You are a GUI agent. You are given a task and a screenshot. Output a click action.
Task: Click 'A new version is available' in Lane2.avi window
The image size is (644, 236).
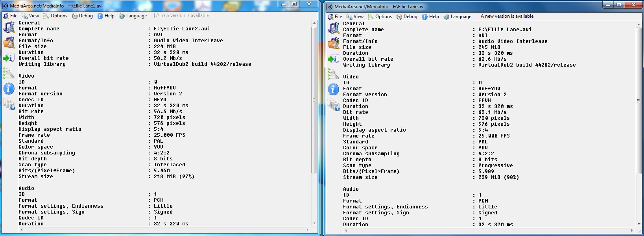coord(182,15)
